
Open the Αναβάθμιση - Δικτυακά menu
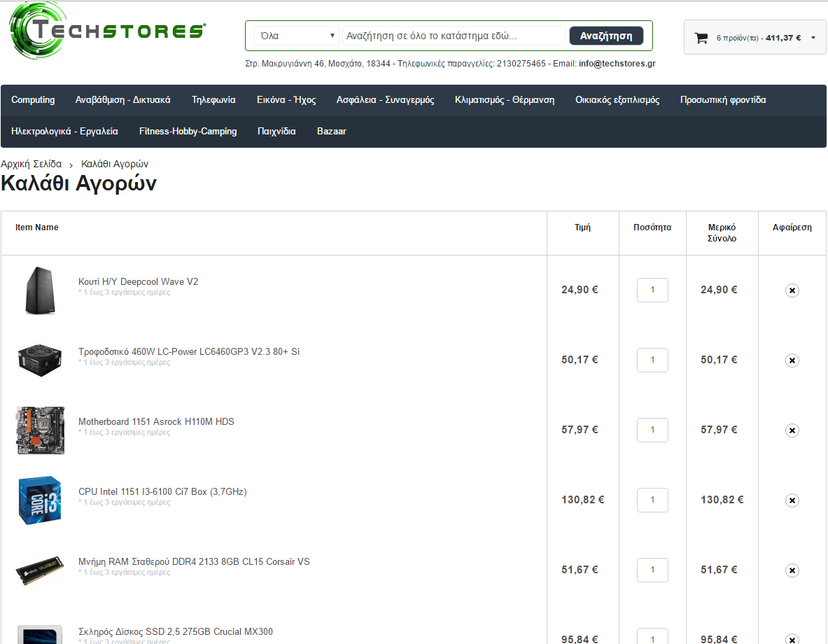point(123,100)
